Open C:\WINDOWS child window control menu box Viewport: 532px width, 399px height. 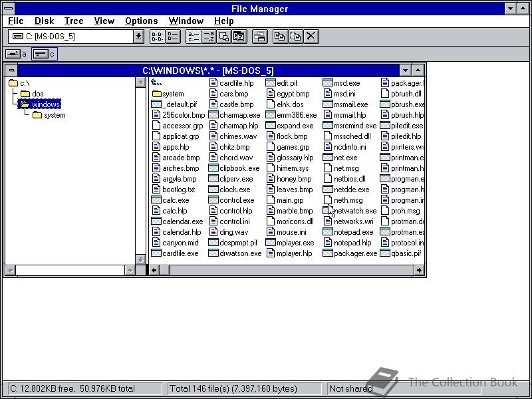tap(11, 70)
